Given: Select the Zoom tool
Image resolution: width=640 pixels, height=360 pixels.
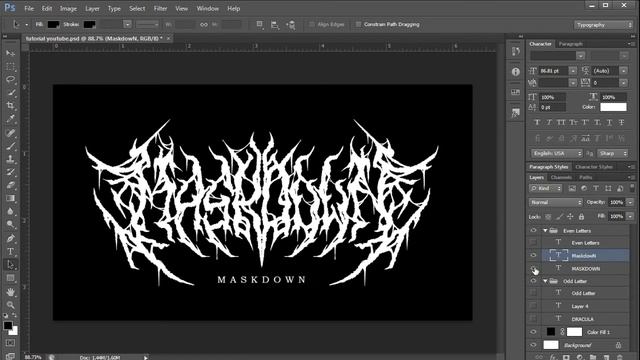Looking at the screenshot, I should click(x=11, y=305).
